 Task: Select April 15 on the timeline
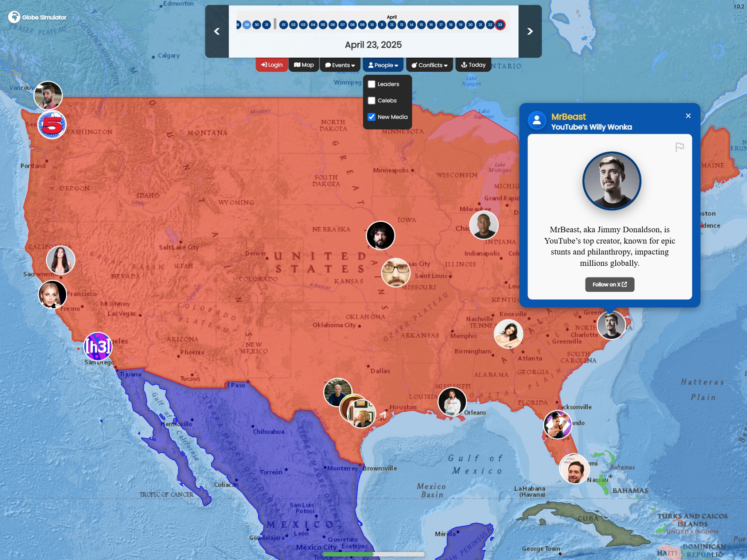click(x=421, y=25)
